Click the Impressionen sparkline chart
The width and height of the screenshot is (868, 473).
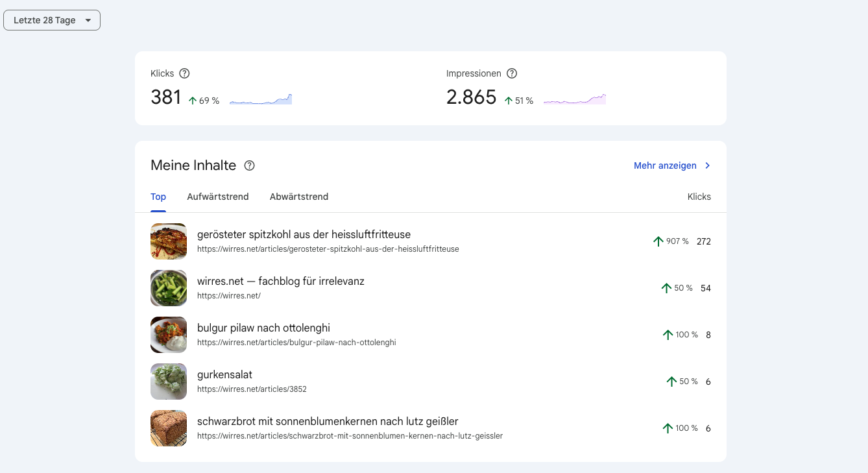[575, 100]
